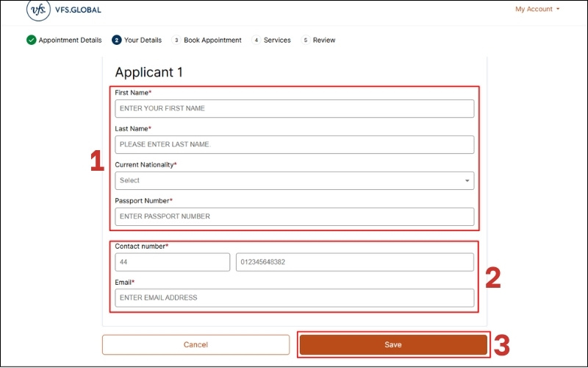
Task: Click the Cancel button
Action: (x=196, y=344)
